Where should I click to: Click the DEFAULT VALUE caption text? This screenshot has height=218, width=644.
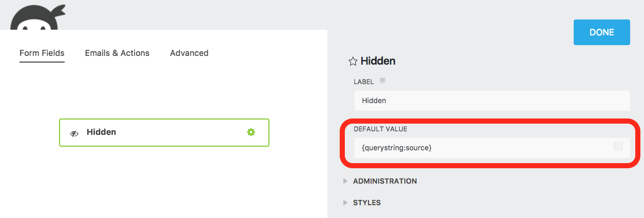tap(380, 129)
